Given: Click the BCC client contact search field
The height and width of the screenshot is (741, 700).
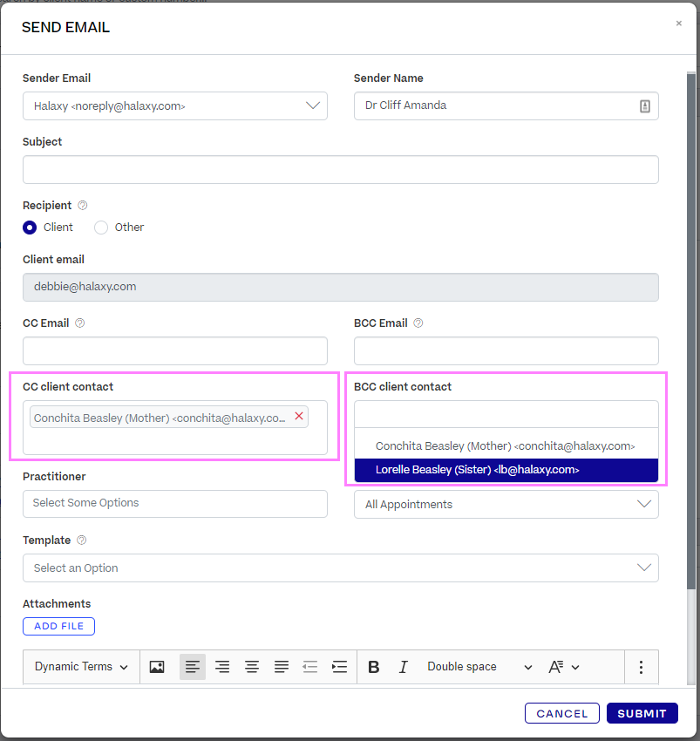Looking at the screenshot, I should (x=506, y=414).
